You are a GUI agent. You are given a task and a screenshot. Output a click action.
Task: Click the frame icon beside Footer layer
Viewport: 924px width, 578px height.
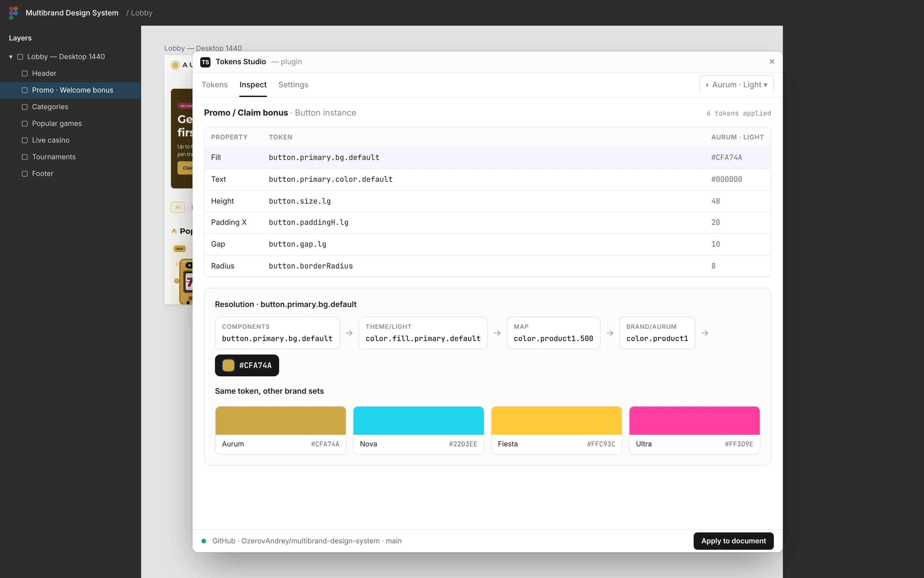click(x=25, y=174)
